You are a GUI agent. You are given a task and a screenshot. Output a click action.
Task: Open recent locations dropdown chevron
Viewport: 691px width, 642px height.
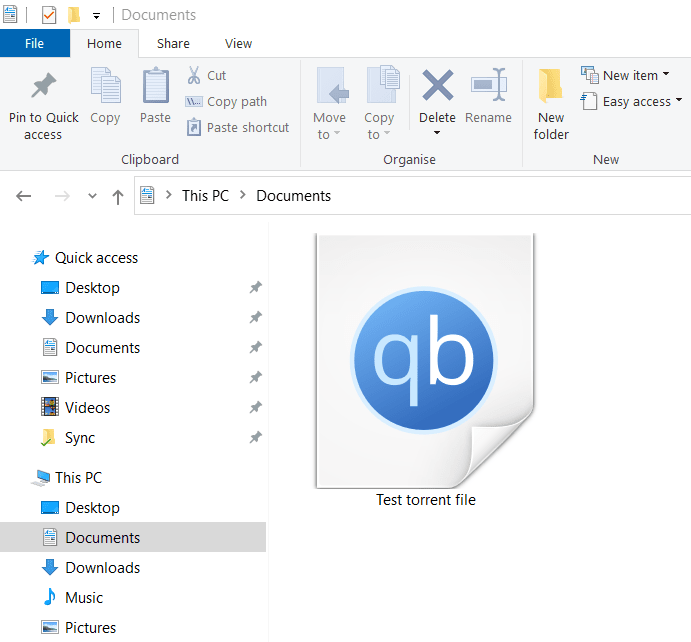click(92, 196)
